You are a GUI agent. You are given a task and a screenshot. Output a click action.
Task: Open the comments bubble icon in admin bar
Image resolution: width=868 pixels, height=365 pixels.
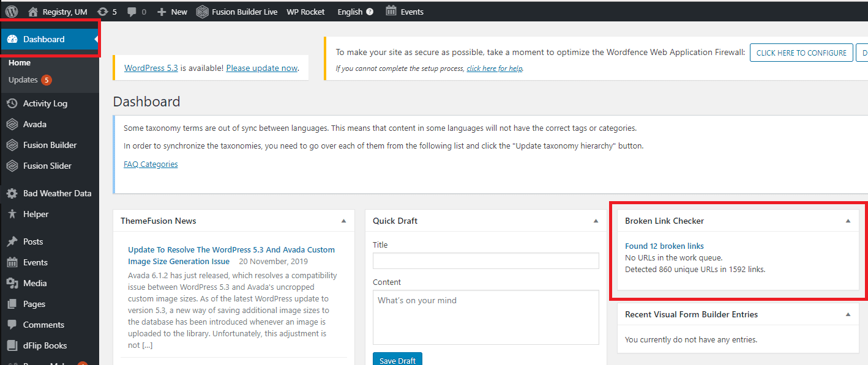(132, 12)
